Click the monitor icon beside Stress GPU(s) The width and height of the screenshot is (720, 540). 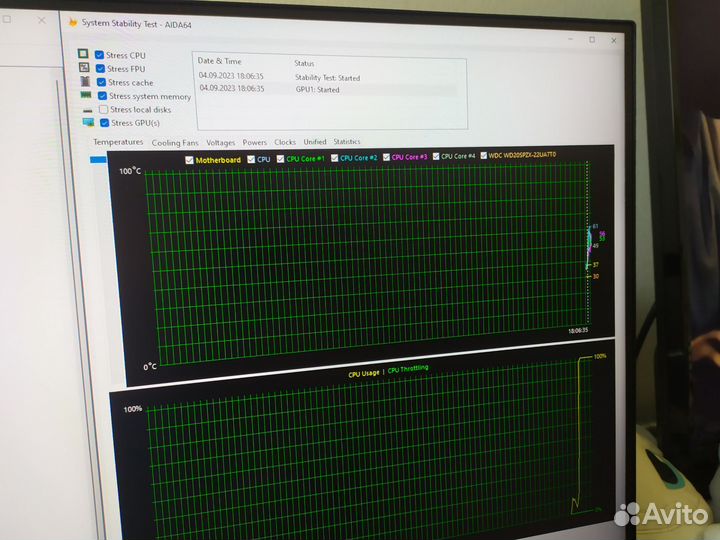88,122
